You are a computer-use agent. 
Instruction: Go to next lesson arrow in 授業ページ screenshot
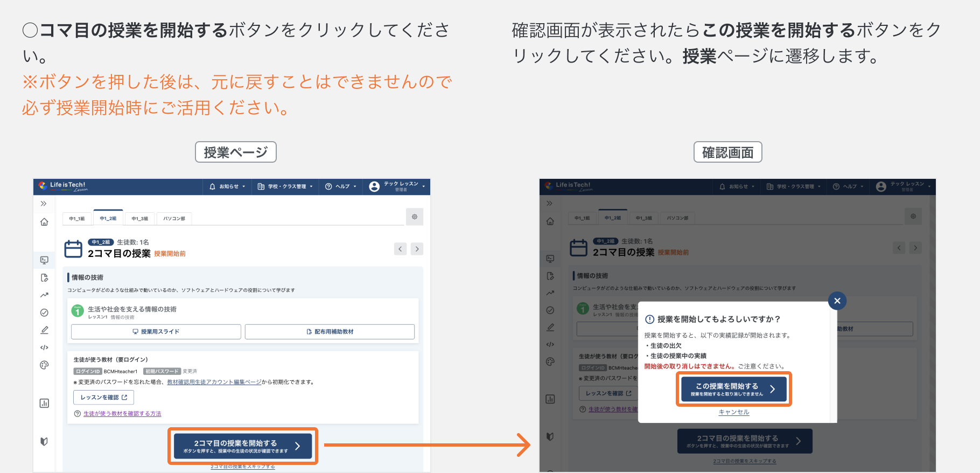(417, 249)
